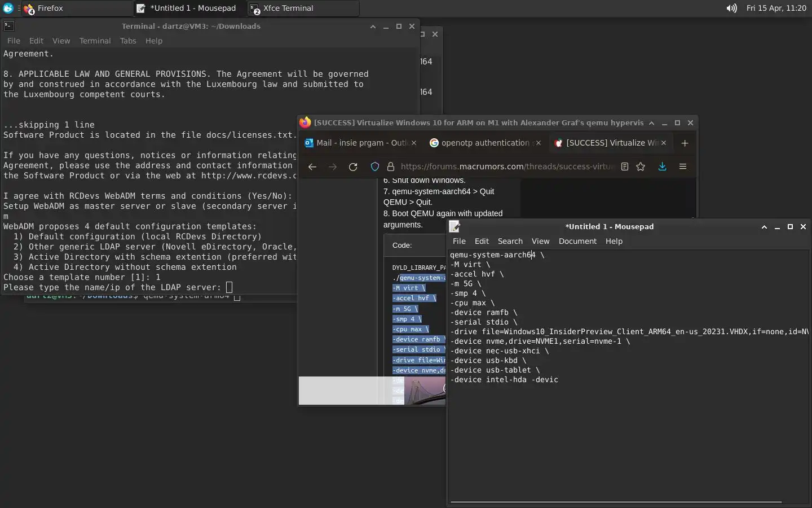
Task: Toggle Firefox reader view icon
Action: coord(625,167)
